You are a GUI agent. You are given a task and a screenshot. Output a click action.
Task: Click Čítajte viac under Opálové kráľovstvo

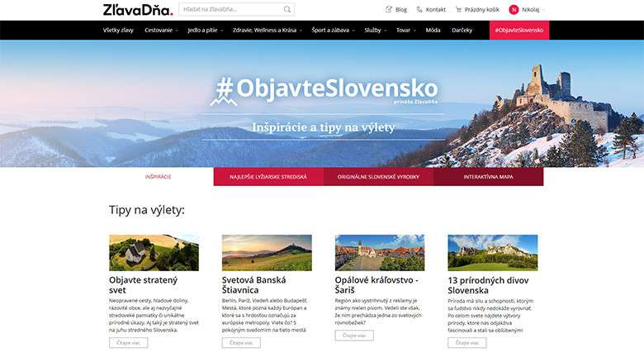click(354, 336)
